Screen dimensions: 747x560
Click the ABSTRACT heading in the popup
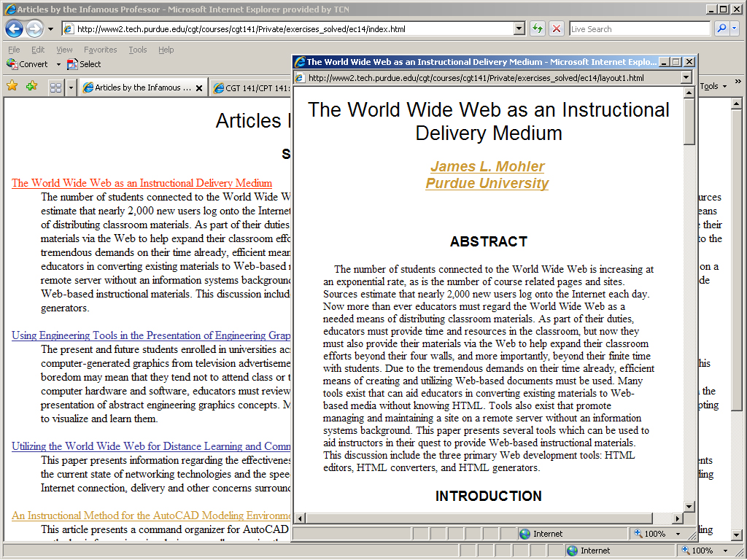tap(489, 242)
